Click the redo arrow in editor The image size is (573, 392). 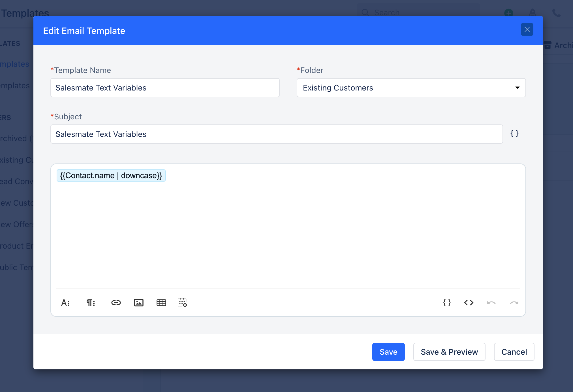[x=514, y=303]
